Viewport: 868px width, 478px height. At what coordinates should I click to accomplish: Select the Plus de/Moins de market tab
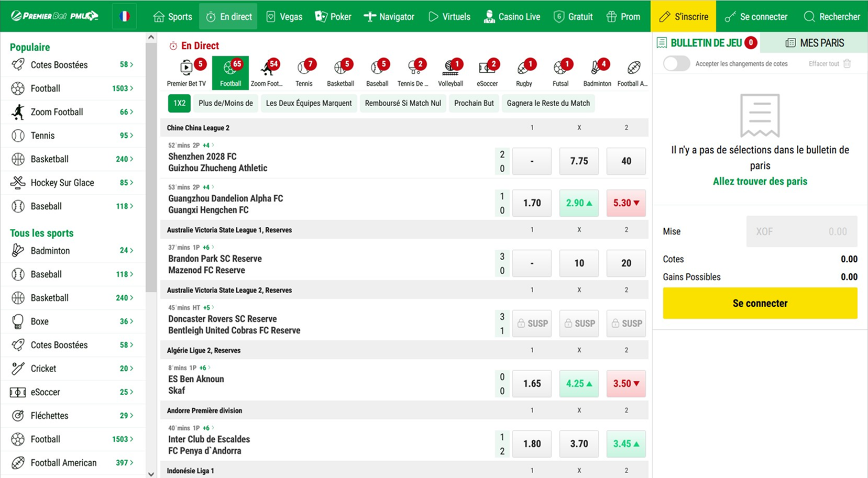coord(226,103)
